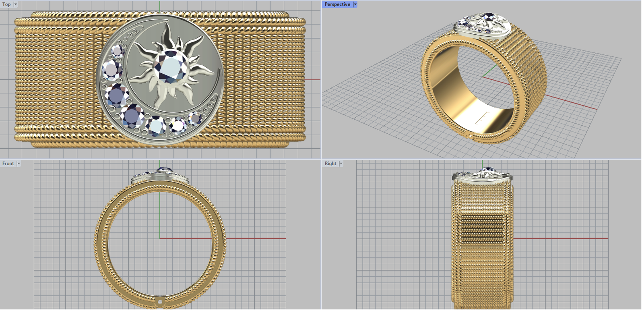Select the rightmost small gem at crescent tip
Viewport: 644px width, 311px height.
[x=195, y=118]
